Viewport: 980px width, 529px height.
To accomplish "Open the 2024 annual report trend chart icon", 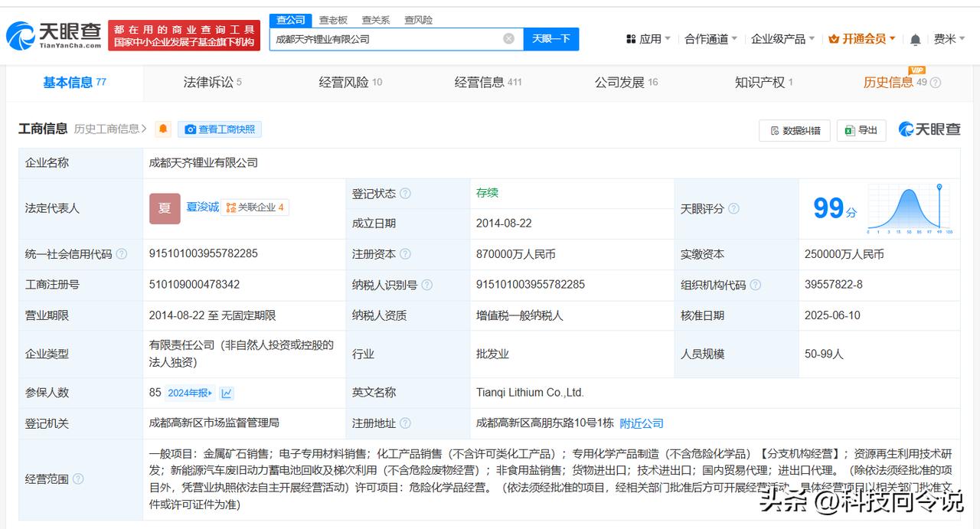I will 227,393.
